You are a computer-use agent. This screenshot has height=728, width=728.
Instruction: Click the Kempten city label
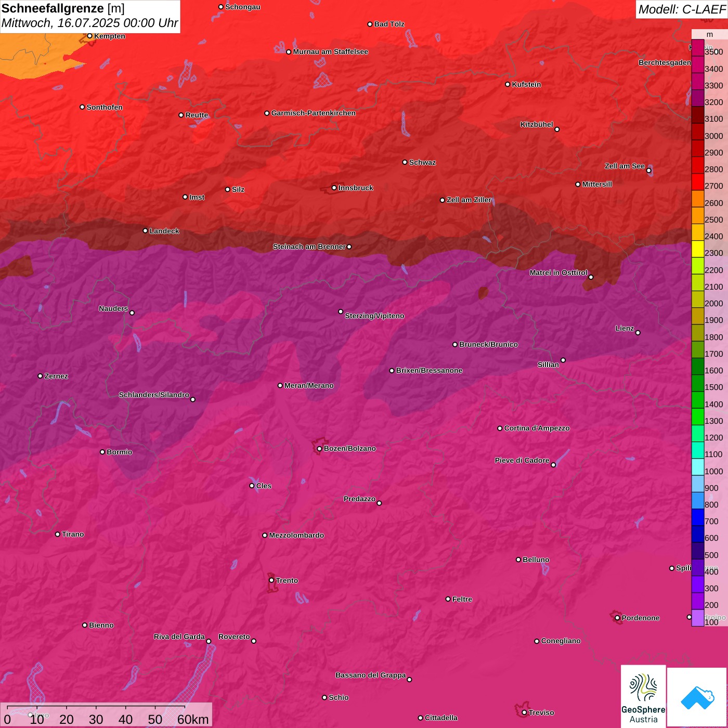(x=110, y=36)
